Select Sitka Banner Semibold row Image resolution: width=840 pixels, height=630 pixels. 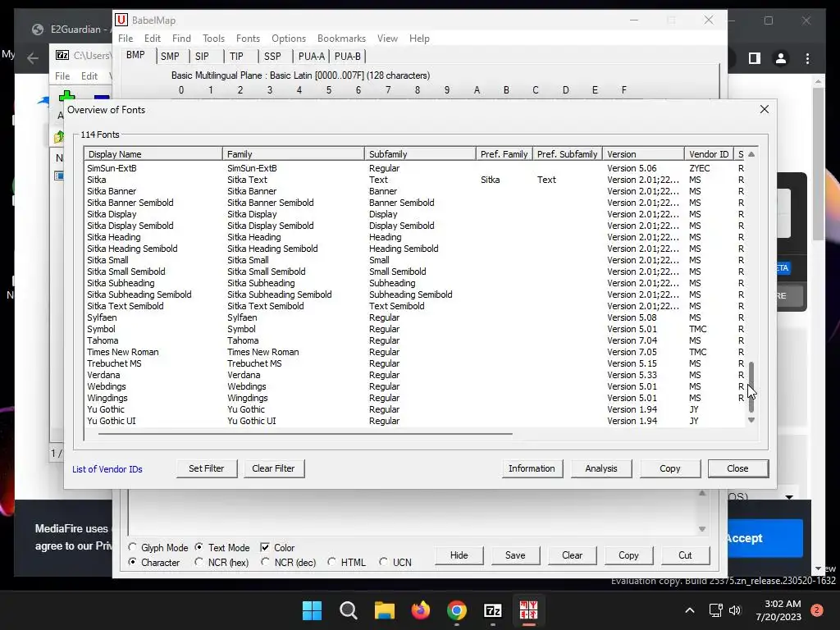click(415, 203)
